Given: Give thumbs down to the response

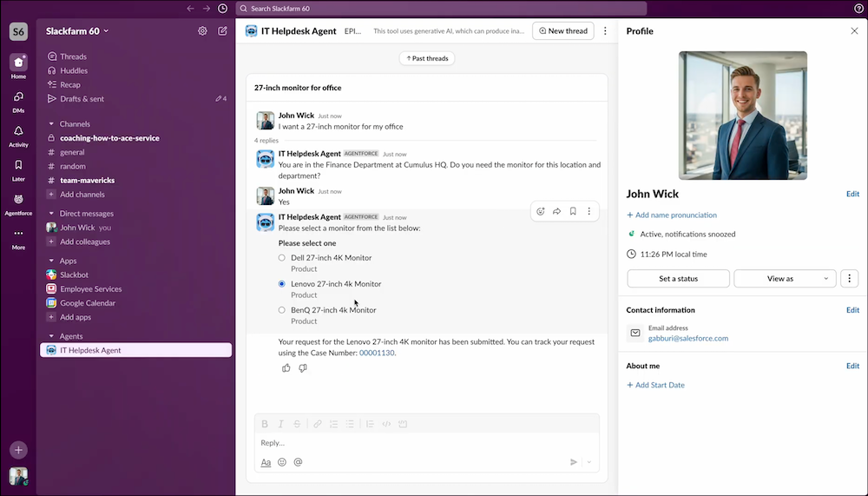Looking at the screenshot, I should [x=303, y=368].
